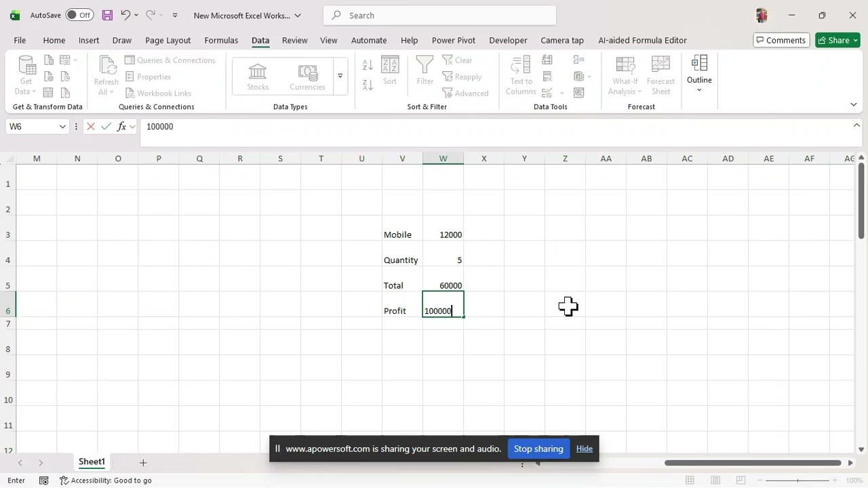Click Accessibility: Good to go status
The height and width of the screenshot is (488, 868).
click(x=106, y=481)
